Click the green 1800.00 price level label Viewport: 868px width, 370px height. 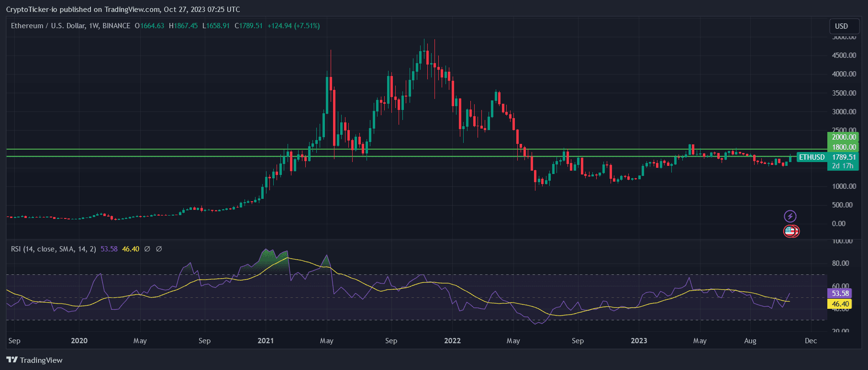(843, 147)
